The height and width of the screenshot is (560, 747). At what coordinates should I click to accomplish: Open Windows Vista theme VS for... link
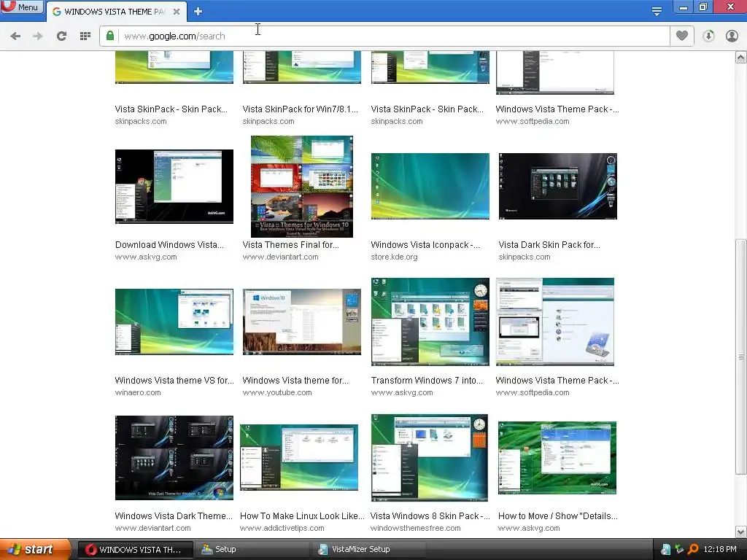174,381
